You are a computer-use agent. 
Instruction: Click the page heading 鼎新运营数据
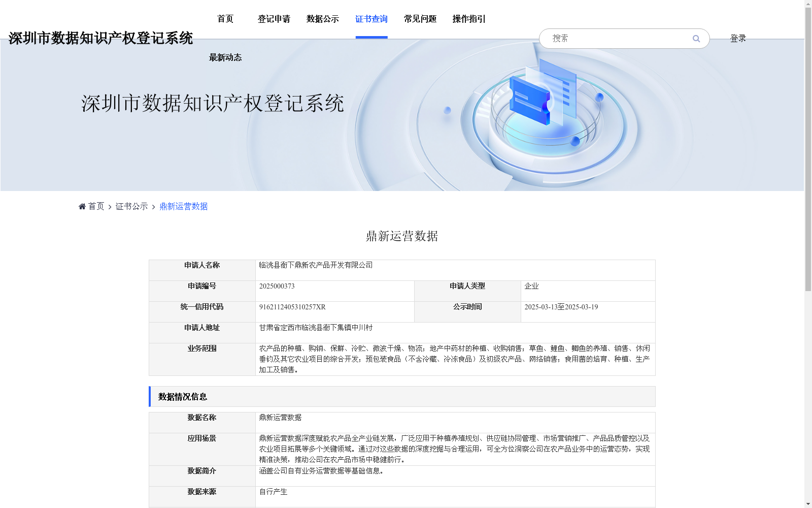click(402, 236)
